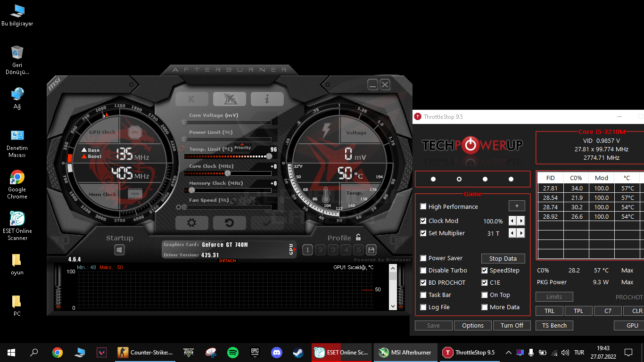This screenshot has width=644, height=362.
Task: Decrease Clock Mod with left arrow
Action: tap(512, 221)
